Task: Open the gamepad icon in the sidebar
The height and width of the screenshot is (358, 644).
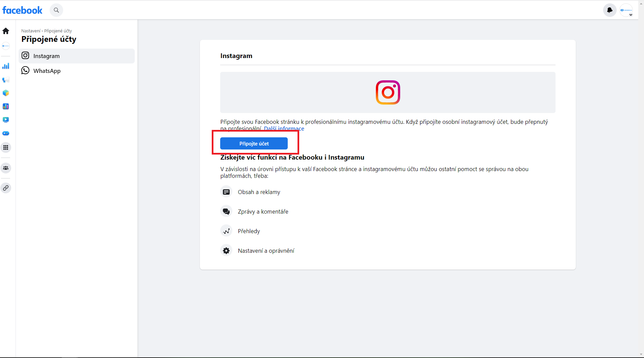Action: pyautogui.click(x=6, y=133)
